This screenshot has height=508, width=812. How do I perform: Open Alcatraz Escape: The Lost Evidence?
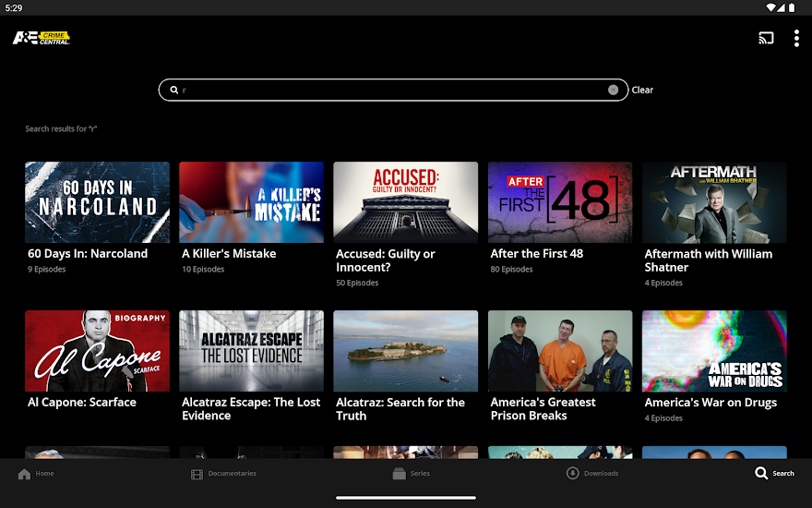click(x=251, y=350)
